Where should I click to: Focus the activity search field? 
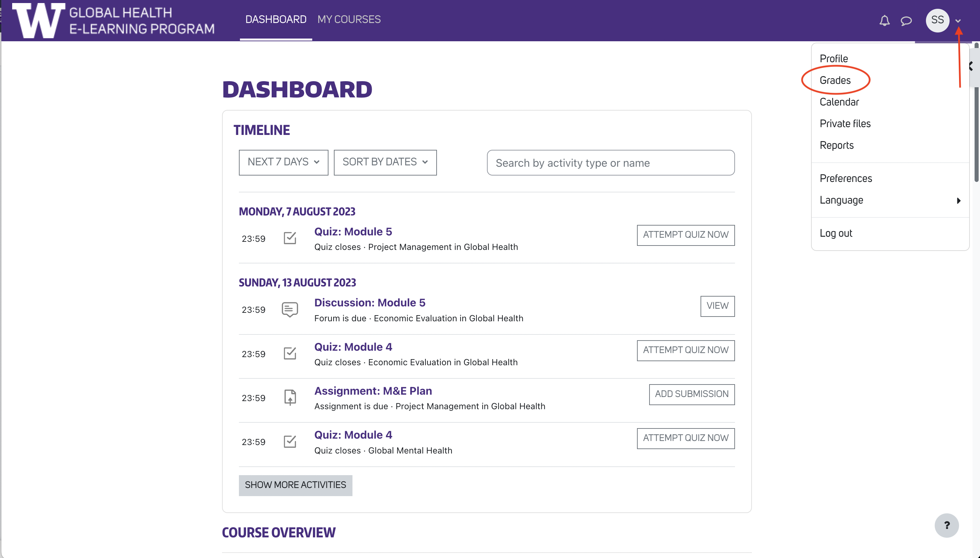610,163
